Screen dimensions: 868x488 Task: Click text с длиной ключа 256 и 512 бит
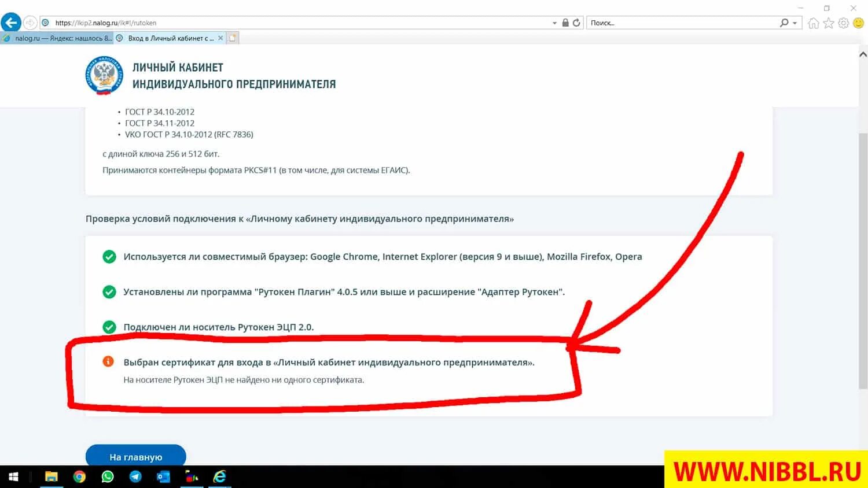click(161, 154)
